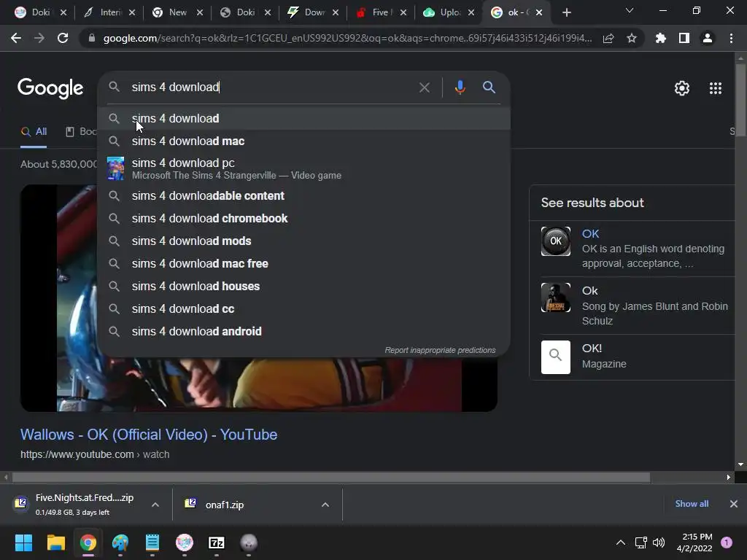Select 'sims 4 download android' suggestion
747x560 pixels.
point(304,332)
